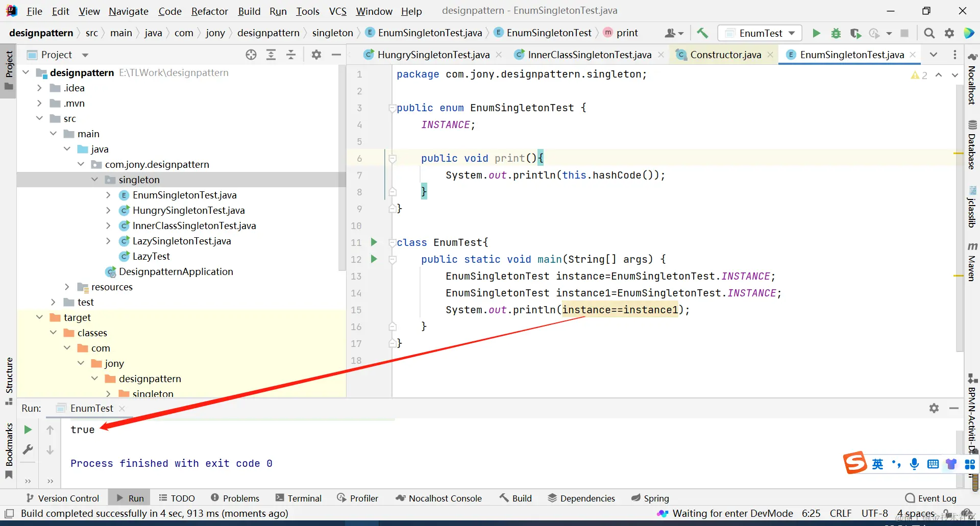The image size is (980, 526).
Task: Build the project with hammer icon
Action: pos(702,33)
